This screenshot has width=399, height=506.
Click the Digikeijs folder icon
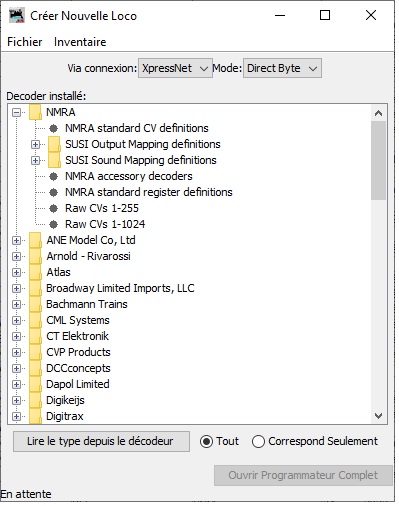[35, 400]
